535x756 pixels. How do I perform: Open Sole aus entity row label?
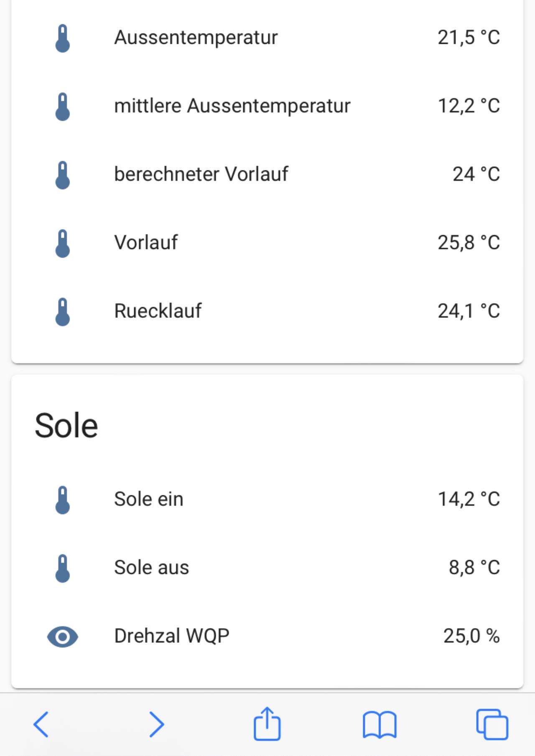point(152,568)
